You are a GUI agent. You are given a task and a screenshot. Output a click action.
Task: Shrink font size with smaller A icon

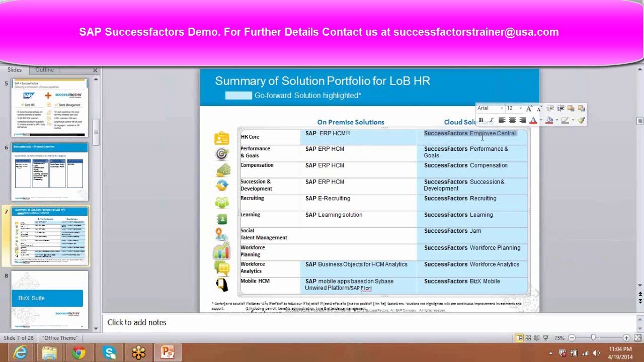(x=539, y=109)
